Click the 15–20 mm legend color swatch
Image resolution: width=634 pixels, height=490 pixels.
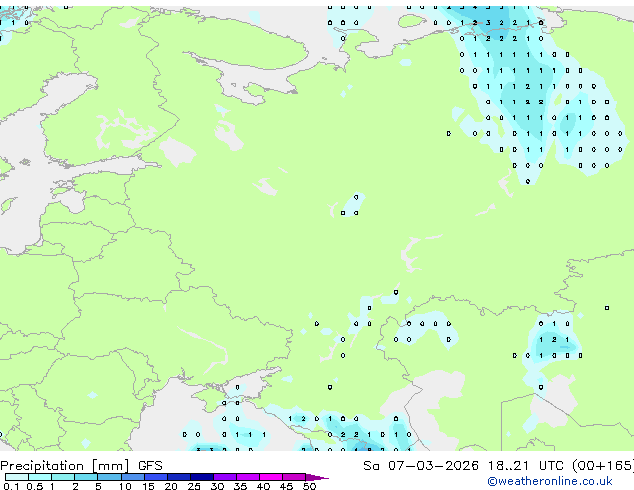point(155,477)
